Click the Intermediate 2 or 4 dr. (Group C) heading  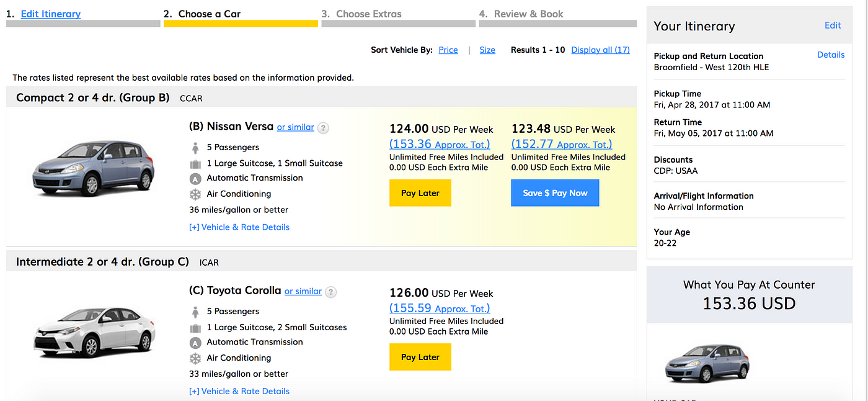point(102,262)
